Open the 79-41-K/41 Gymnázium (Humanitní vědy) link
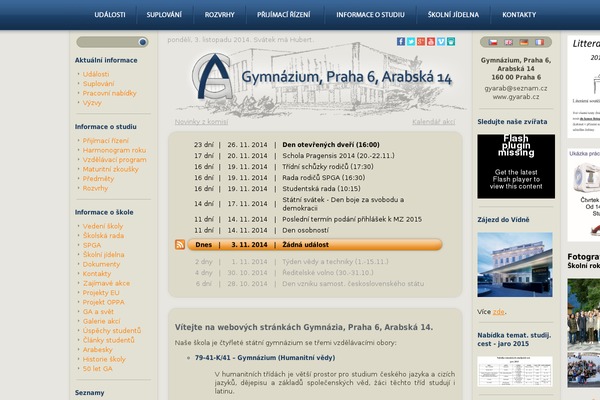The height and width of the screenshot is (400, 600). (265, 358)
